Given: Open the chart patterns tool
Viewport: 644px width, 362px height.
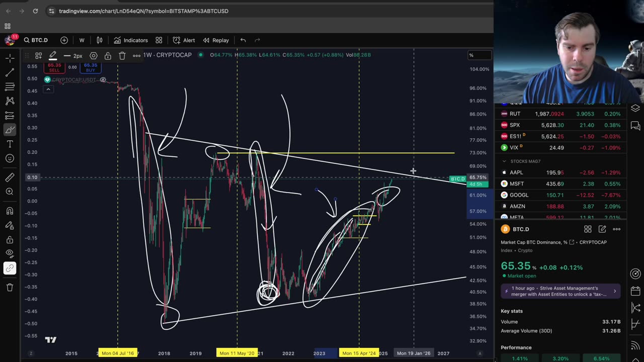Looking at the screenshot, I should tap(10, 101).
